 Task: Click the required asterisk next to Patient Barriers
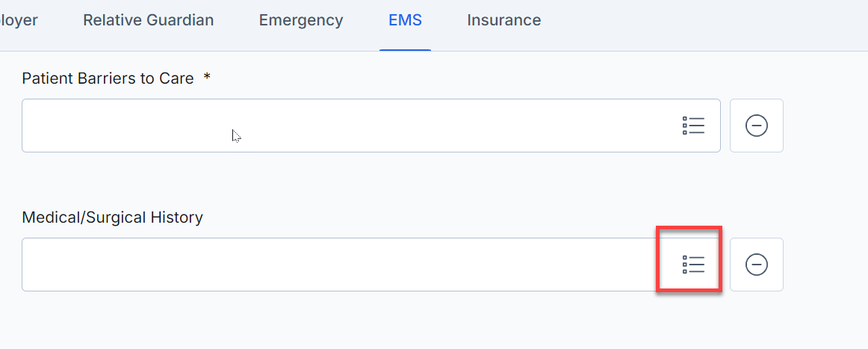207,78
